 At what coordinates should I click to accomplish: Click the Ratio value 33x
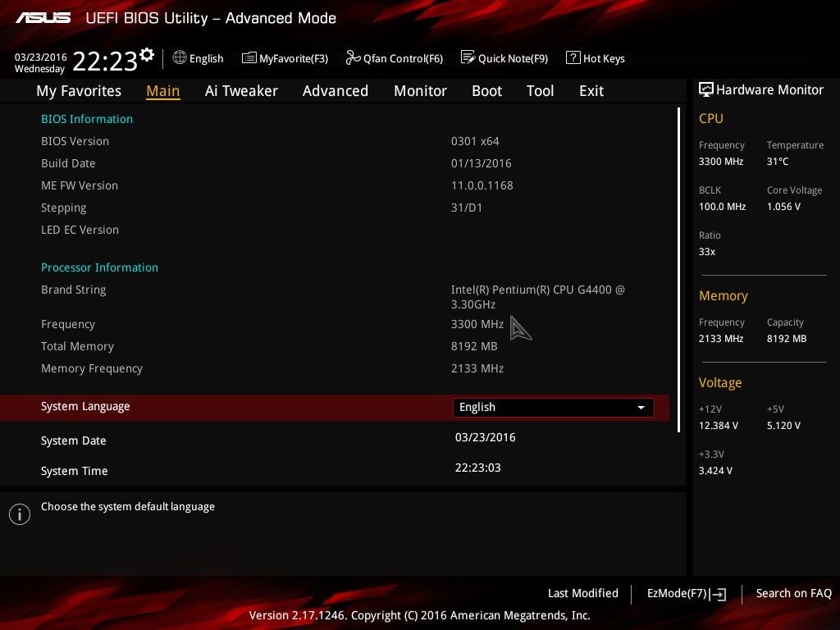click(x=706, y=252)
